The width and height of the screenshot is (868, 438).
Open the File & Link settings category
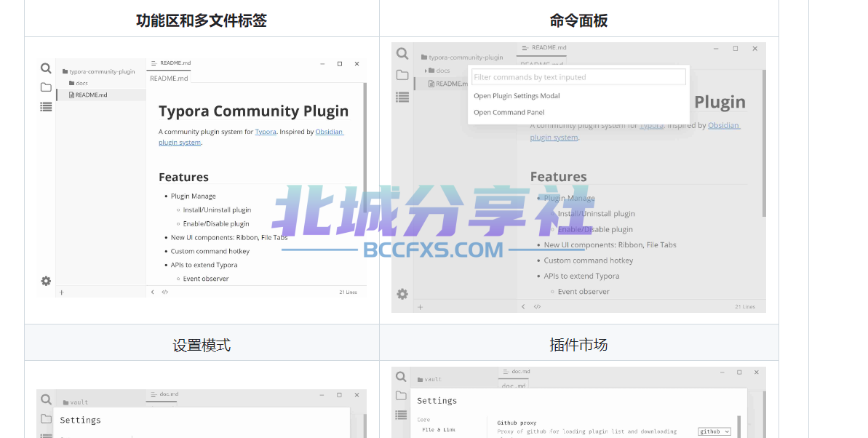tap(439, 430)
